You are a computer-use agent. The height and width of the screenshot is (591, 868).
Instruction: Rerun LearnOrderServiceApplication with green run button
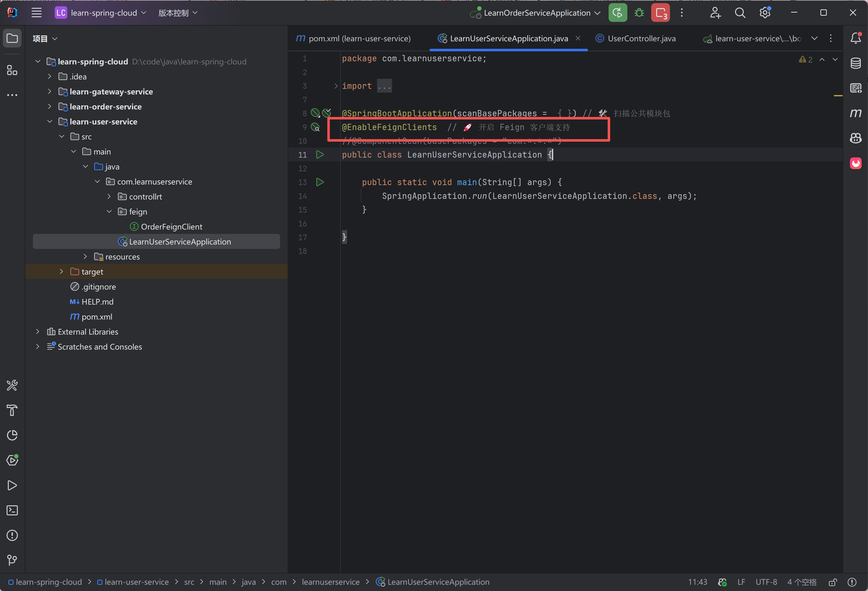(618, 13)
